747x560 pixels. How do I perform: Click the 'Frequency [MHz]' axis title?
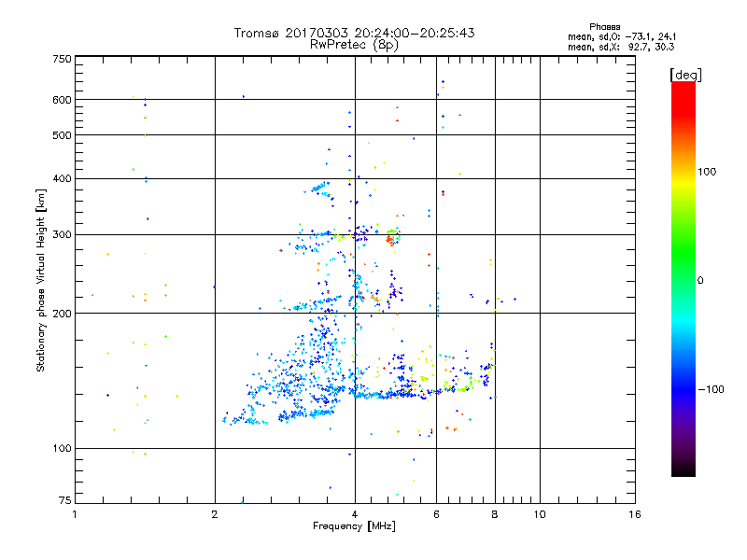pos(354,526)
